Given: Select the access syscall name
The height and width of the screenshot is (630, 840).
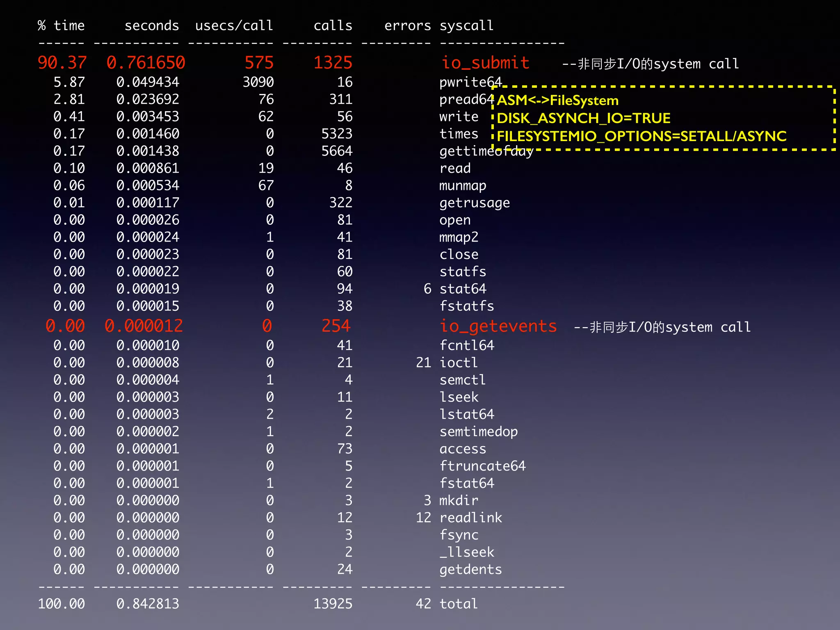Looking at the screenshot, I should pos(463,449).
